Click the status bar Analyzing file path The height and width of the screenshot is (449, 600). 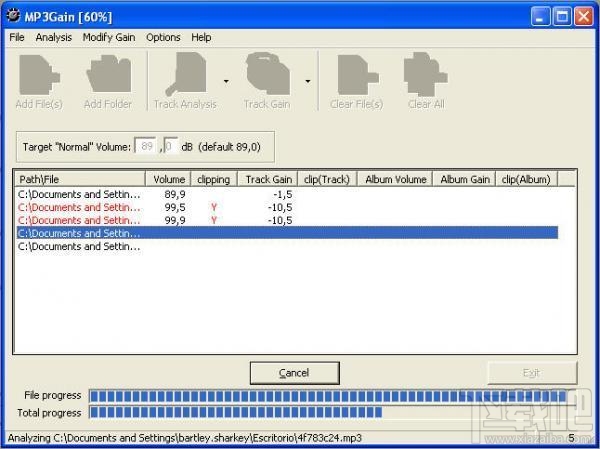pos(184,438)
